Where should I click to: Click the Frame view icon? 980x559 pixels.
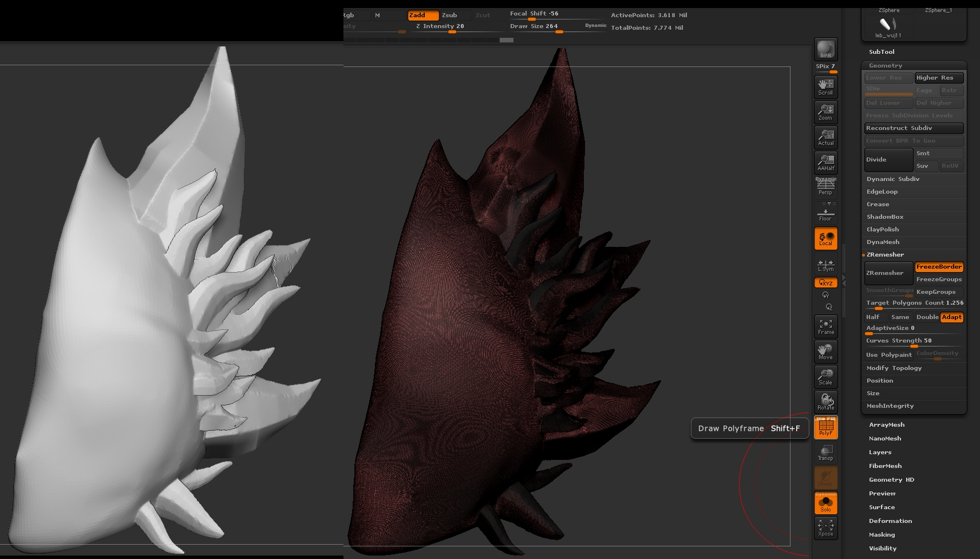825,326
